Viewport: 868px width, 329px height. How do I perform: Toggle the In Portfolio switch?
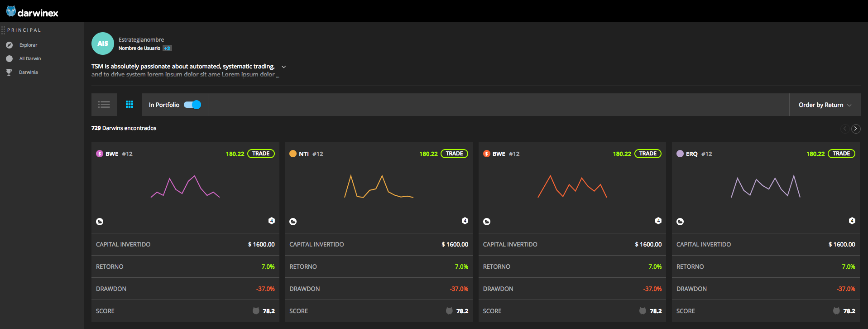point(192,105)
